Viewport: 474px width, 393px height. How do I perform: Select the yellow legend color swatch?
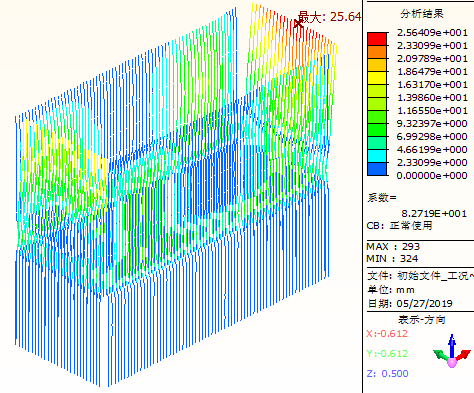pyautogui.click(x=377, y=78)
